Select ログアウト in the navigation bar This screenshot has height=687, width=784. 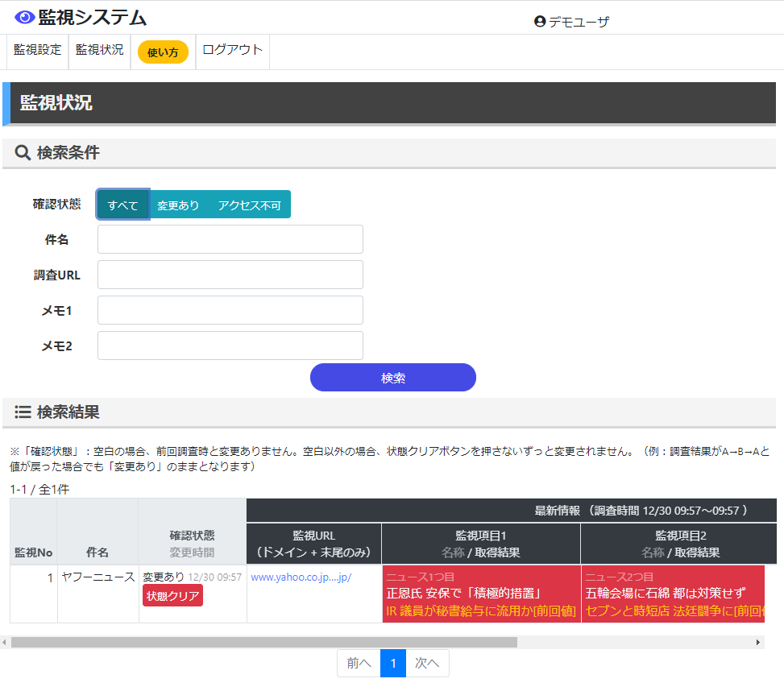pos(233,50)
